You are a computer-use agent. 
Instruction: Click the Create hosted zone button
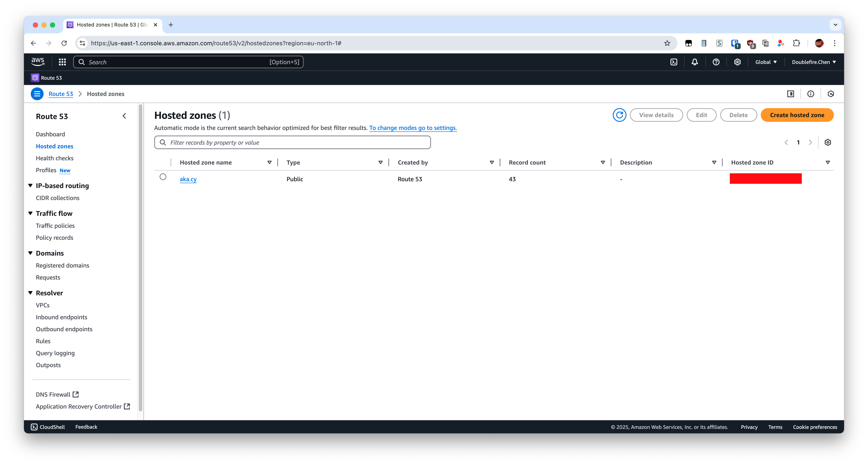point(797,115)
